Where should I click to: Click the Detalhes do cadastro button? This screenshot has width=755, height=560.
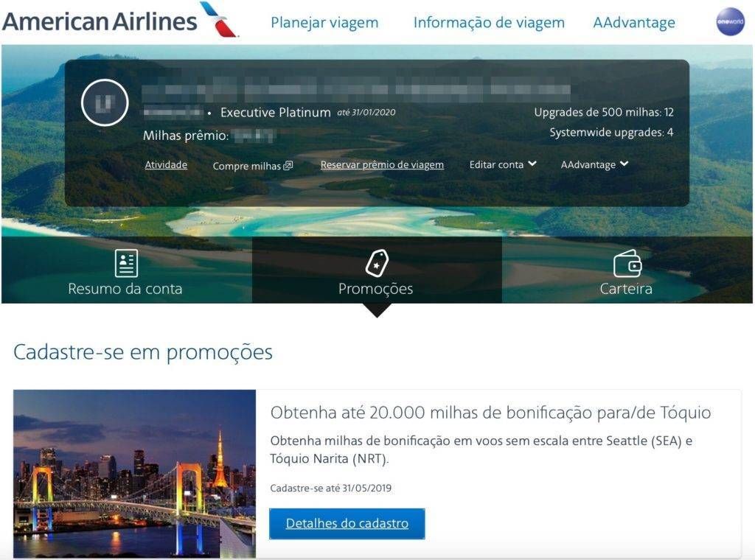[x=347, y=523]
